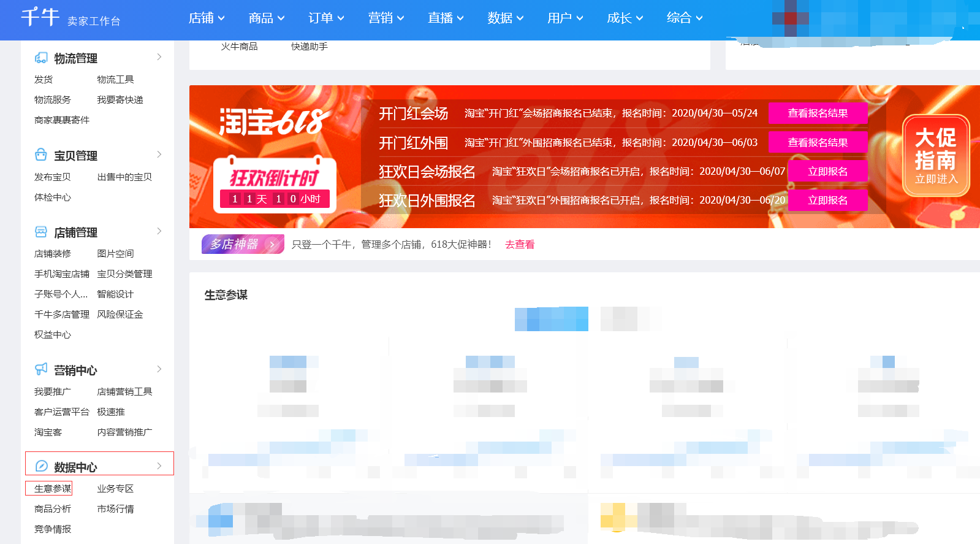
Task: Click the 宝贝管理 bag icon
Action: point(41,155)
